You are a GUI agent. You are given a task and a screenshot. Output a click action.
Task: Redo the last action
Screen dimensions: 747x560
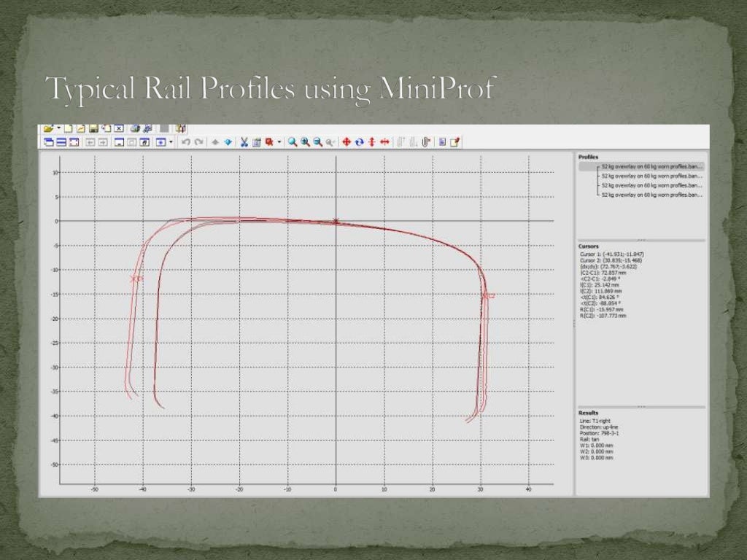click(198, 142)
